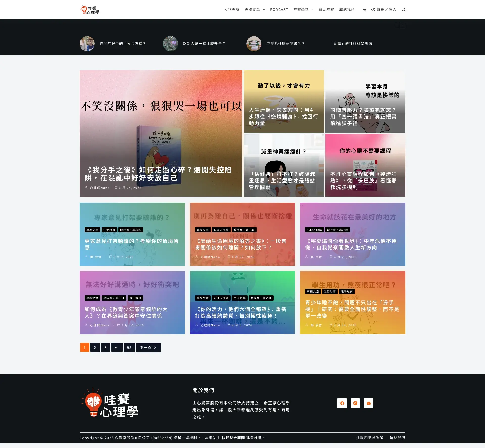This screenshot has height=448, width=485.
Task: Open the PODCAST menu item
Action: point(279,10)
